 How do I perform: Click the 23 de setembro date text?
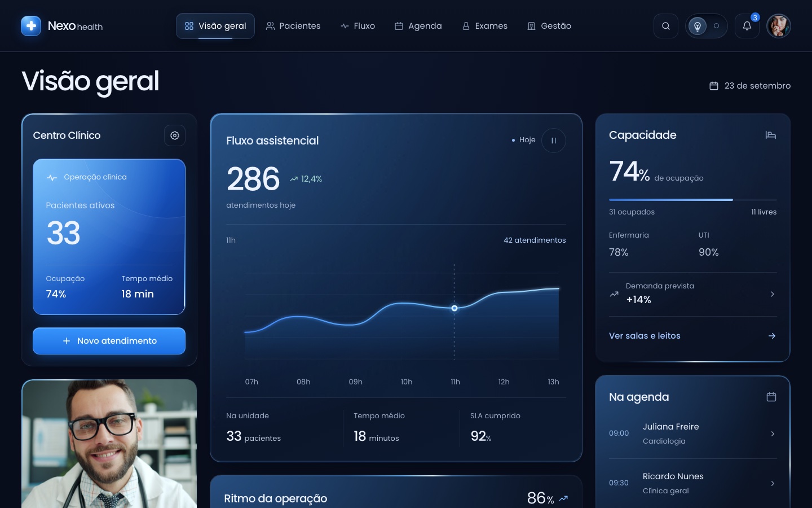tap(757, 86)
